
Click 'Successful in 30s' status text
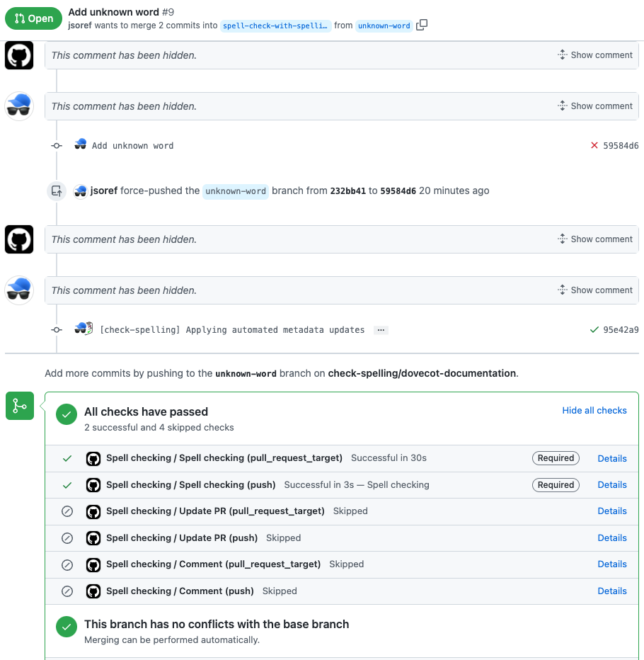pyautogui.click(x=389, y=458)
